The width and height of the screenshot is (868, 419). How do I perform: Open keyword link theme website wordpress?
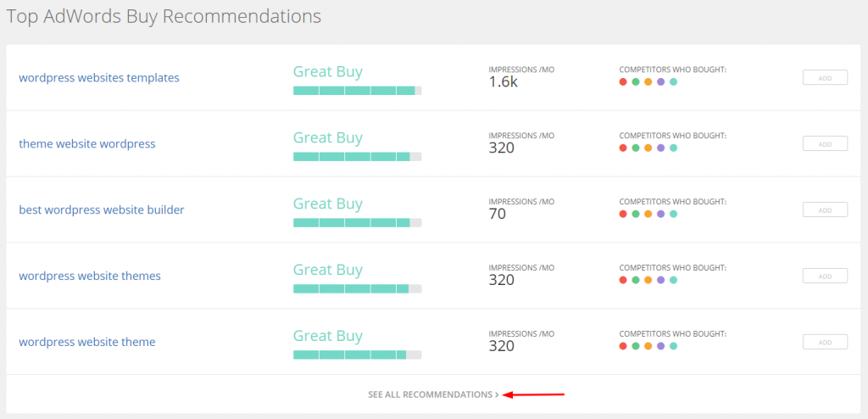point(87,144)
